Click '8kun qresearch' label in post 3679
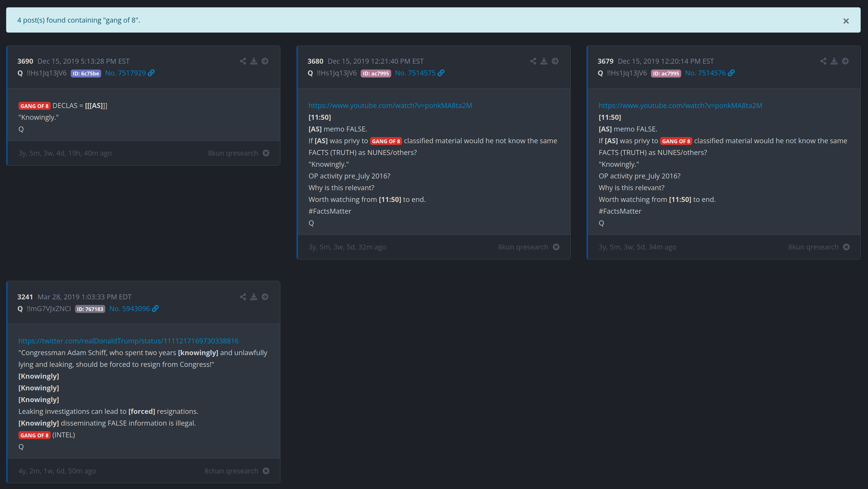The image size is (868, 489). [x=813, y=247]
